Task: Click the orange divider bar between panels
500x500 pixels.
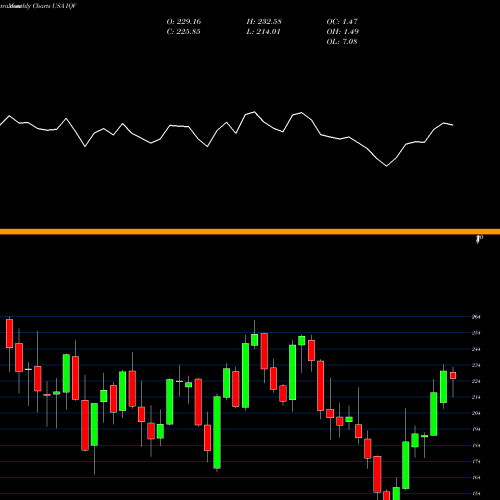Action: tap(250, 232)
